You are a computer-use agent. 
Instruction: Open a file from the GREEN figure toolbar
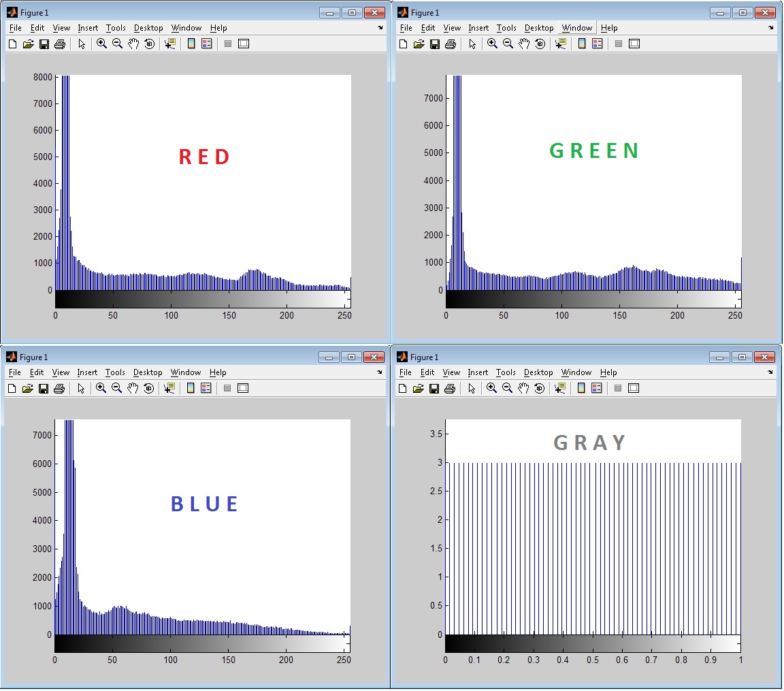pos(418,44)
